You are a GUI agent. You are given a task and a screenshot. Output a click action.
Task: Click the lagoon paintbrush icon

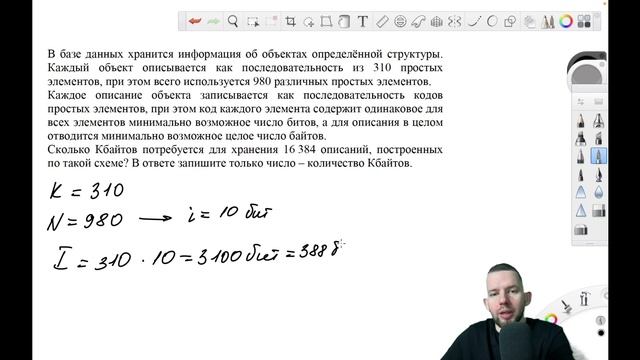(x=567, y=306)
